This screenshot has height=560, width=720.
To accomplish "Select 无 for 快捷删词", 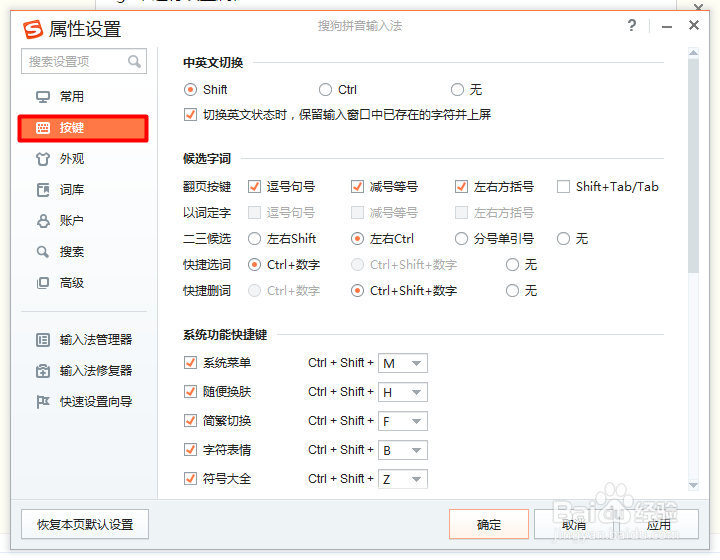I will pos(512,291).
